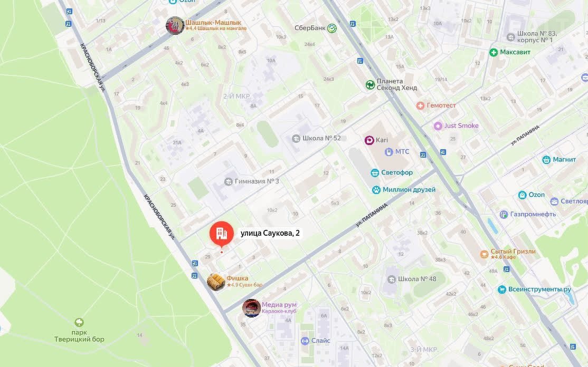Click the СберБанк green logo icon
The image size is (588, 367).
click(332, 28)
